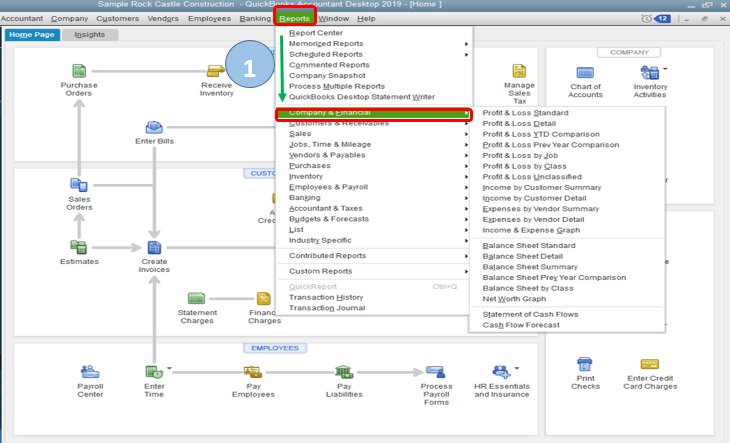The height and width of the screenshot is (443, 730).
Task: Open Manage Sales Tax icon
Action: point(519,71)
